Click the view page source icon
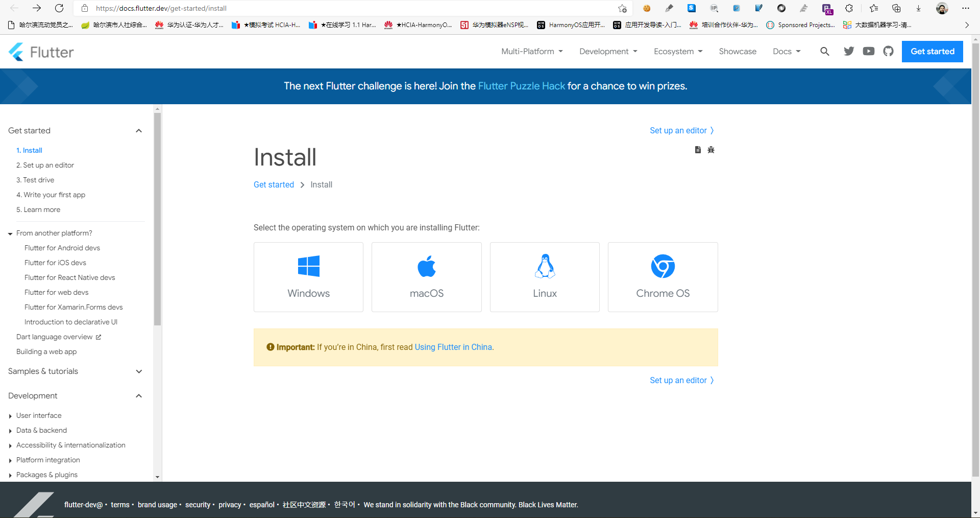The height and width of the screenshot is (518, 980). click(698, 150)
